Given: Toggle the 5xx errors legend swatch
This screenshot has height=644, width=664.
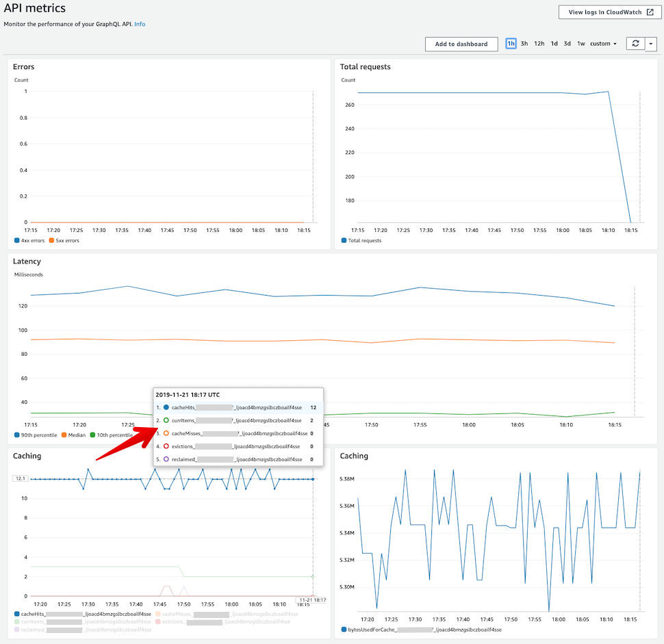Looking at the screenshot, I should (51, 240).
